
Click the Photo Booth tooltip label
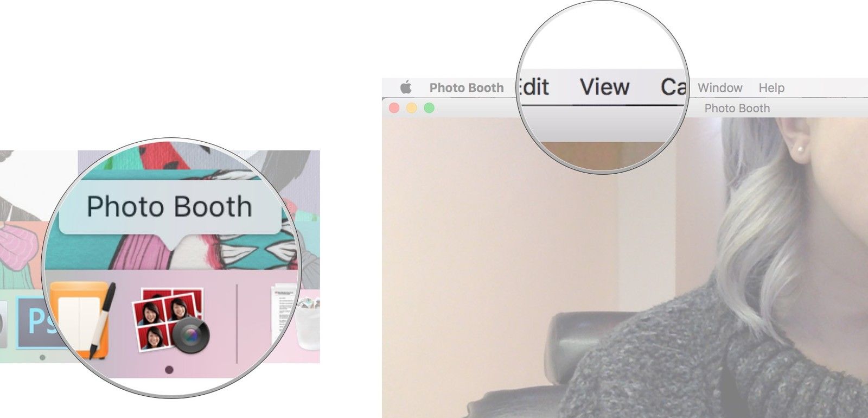[169, 207]
